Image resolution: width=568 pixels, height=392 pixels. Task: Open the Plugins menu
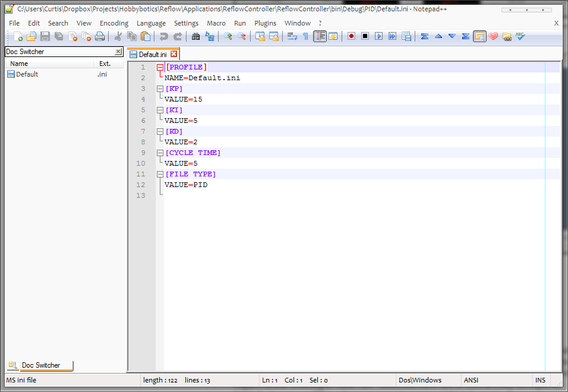(x=265, y=23)
